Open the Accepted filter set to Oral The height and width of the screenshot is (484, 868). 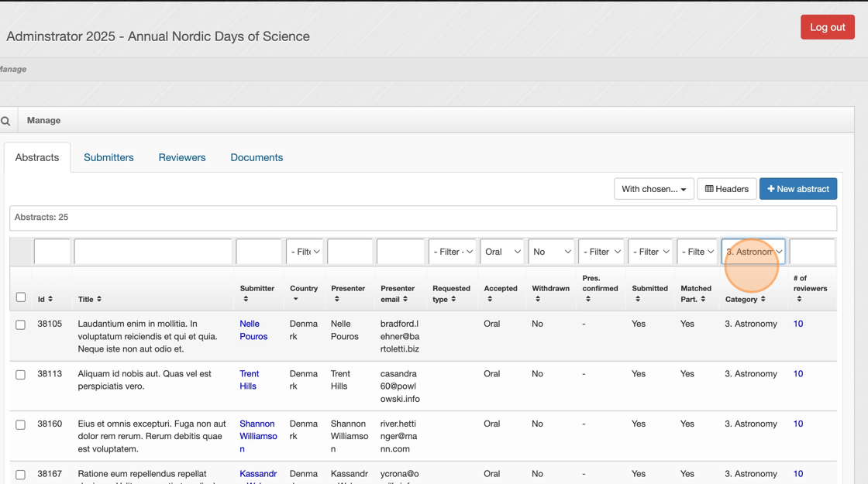click(x=502, y=252)
